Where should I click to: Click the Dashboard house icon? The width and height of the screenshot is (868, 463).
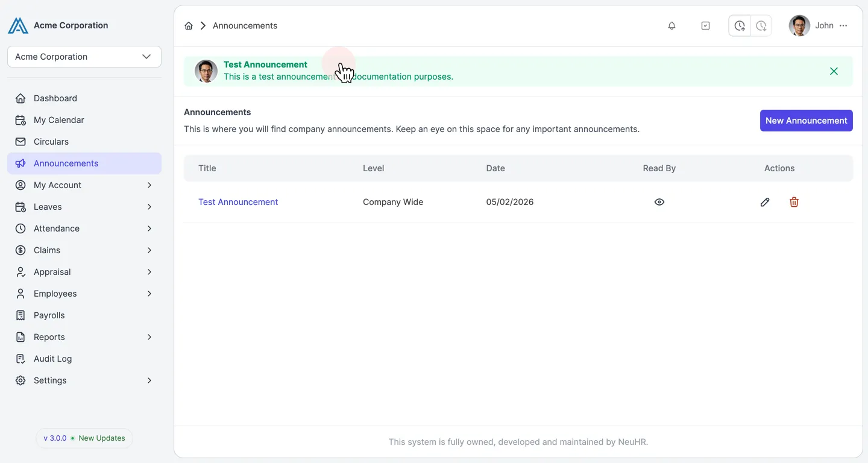click(x=20, y=98)
